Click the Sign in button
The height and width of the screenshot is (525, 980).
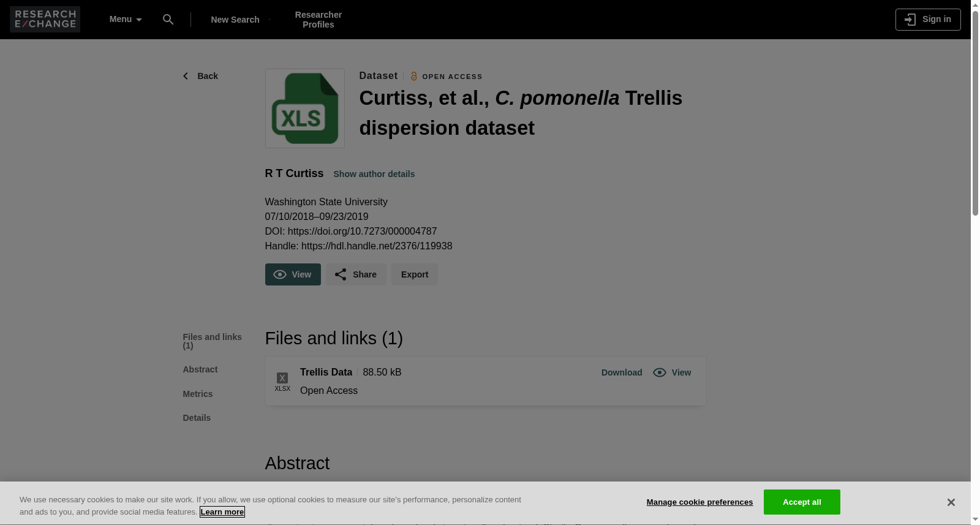point(928,20)
